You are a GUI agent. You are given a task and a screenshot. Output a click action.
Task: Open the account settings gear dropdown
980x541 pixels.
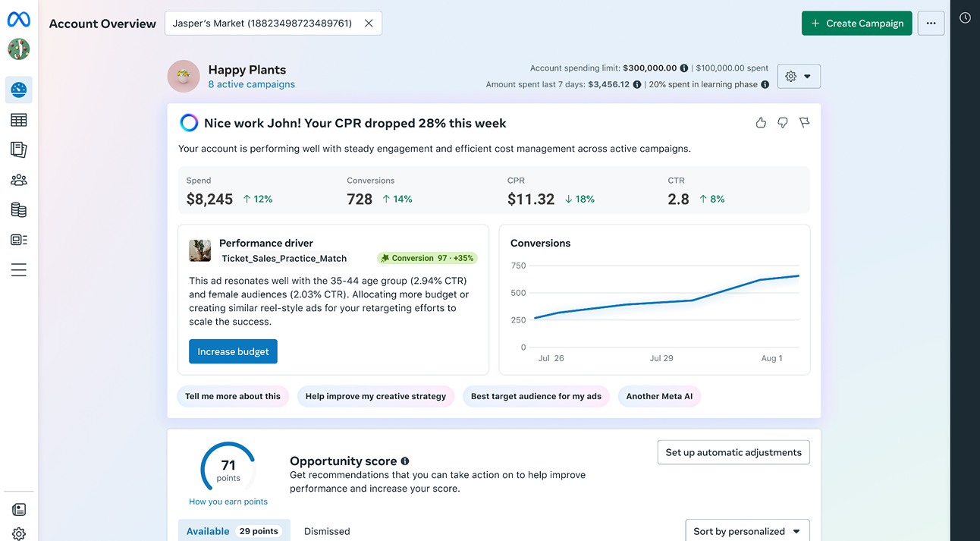coord(799,77)
